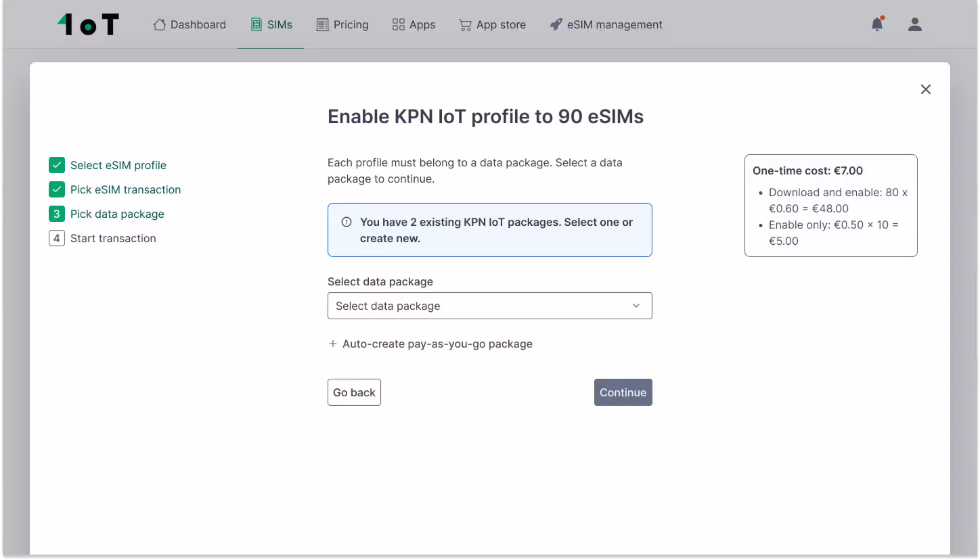Click the dialog heading 'Enable KPN IoT profile to 90 eSIMs'
The image size is (980, 560).
coord(486,116)
